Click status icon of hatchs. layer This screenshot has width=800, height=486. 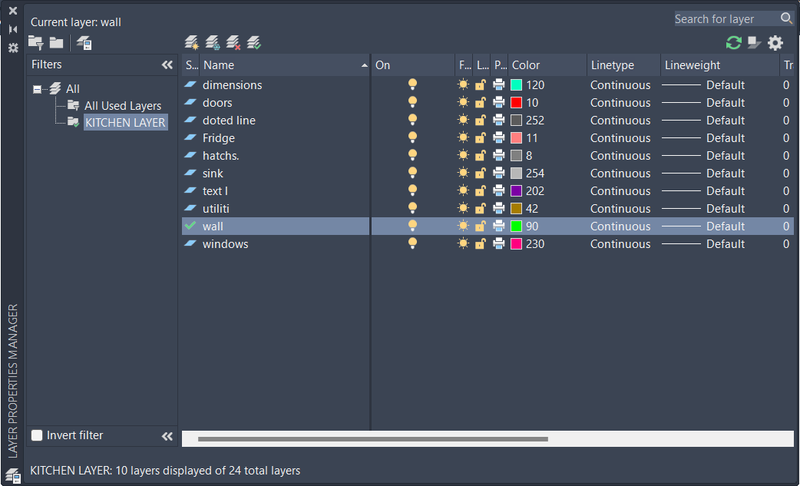click(x=190, y=155)
